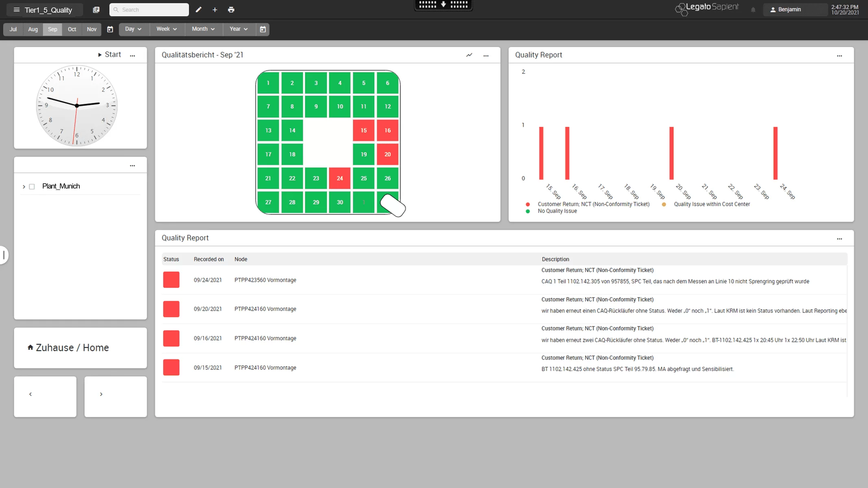Click red day 20 calendar cell
This screenshot has width=868, height=488.
click(387, 155)
